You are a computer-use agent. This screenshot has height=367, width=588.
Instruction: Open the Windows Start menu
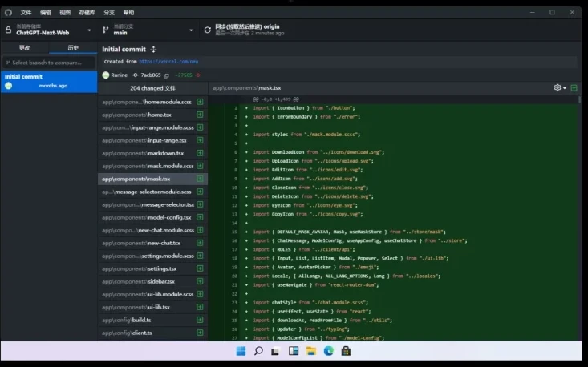(x=241, y=351)
